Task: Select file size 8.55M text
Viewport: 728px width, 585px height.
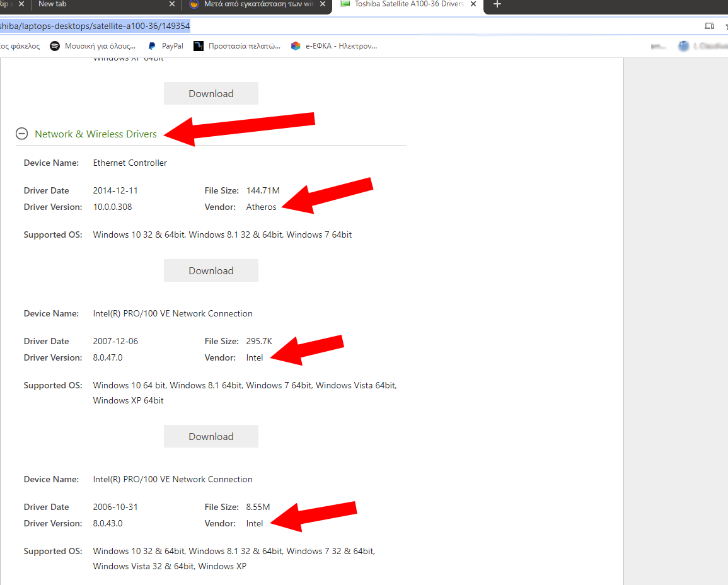Action: click(x=258, y=507)
